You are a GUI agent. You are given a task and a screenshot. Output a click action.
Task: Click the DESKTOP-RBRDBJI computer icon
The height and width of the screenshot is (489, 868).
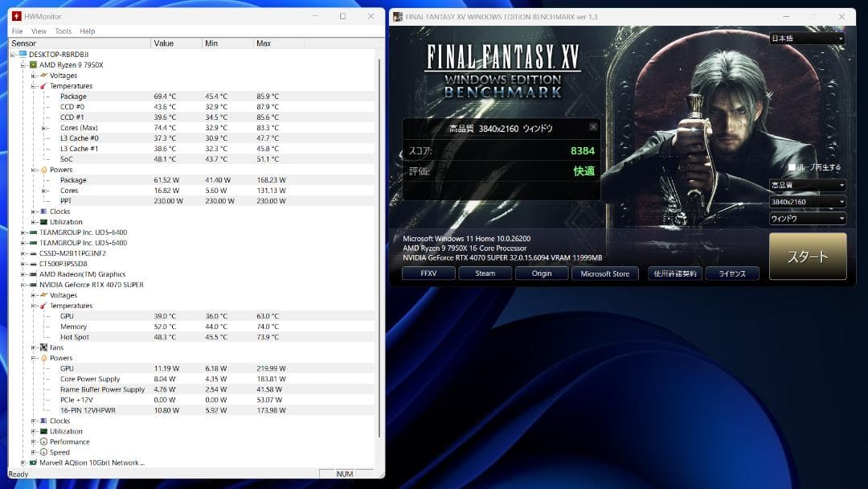(23, 55)
